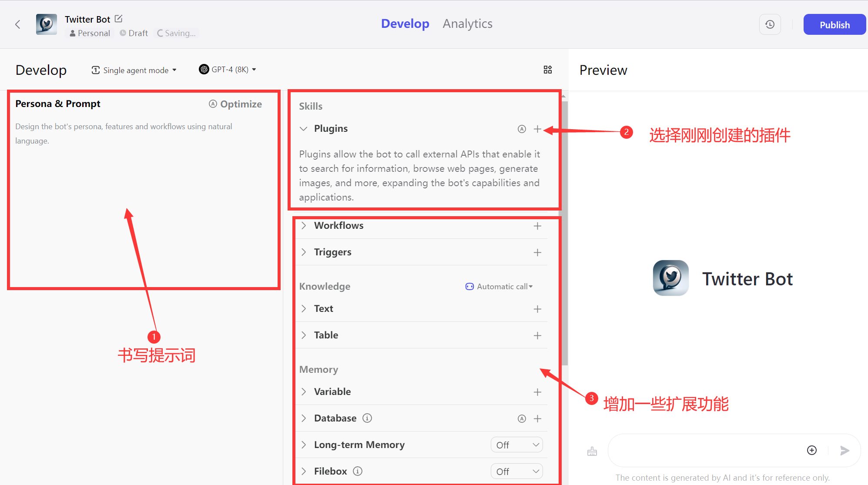Send the message with the arrow icon
Screen dimensions: 868x485
(x=845, y=451)
